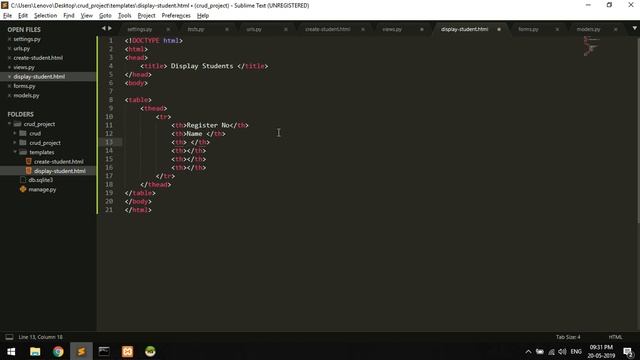Switch to the urls.py tab

pyautogui.click(x=253, y=29)
